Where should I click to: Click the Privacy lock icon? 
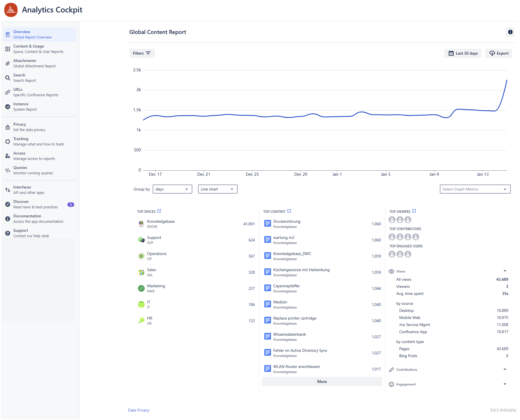point(8,127)
